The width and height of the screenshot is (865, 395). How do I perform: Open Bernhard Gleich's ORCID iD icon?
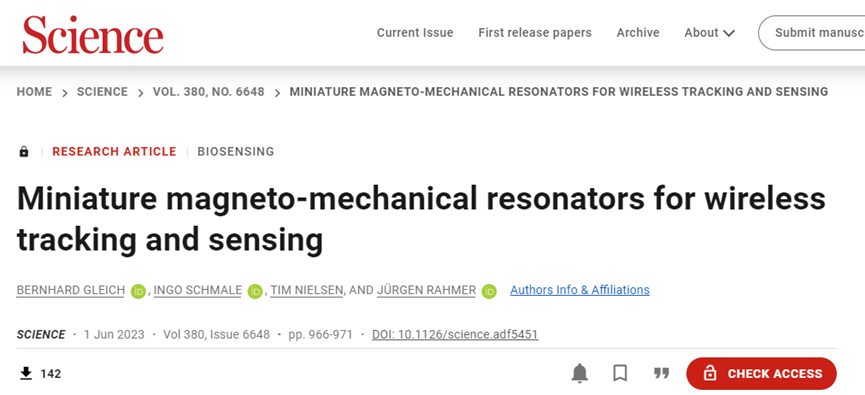(x=138, y=291)
